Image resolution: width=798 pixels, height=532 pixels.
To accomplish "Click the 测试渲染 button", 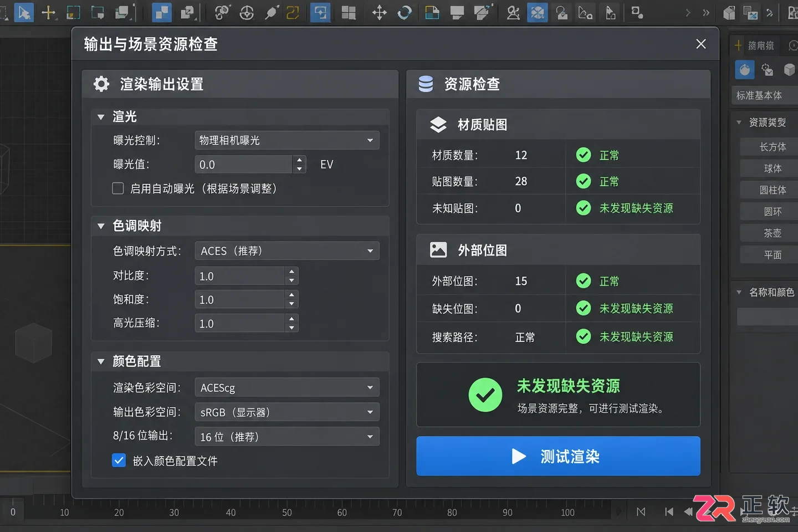I will (x=558, y=456).
